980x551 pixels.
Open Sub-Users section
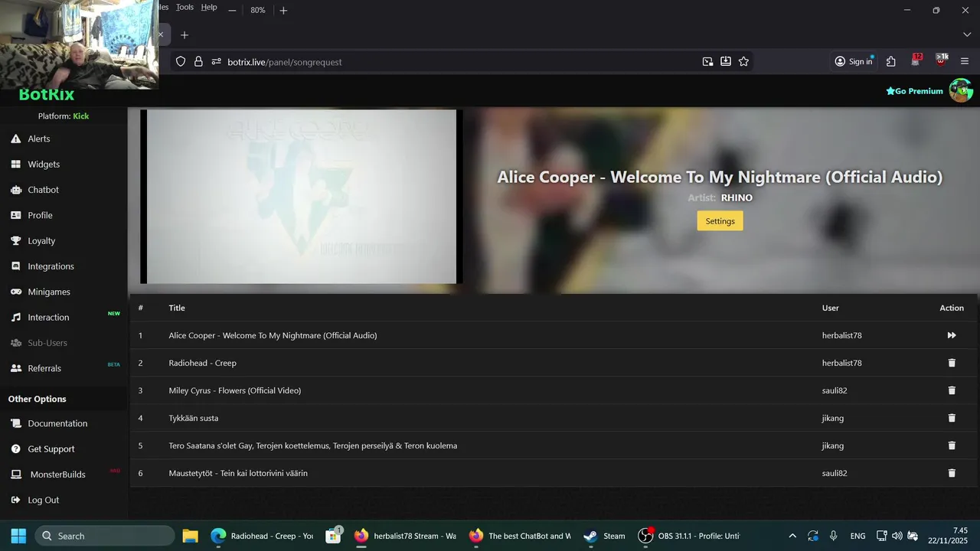click(x=47, y=343)
